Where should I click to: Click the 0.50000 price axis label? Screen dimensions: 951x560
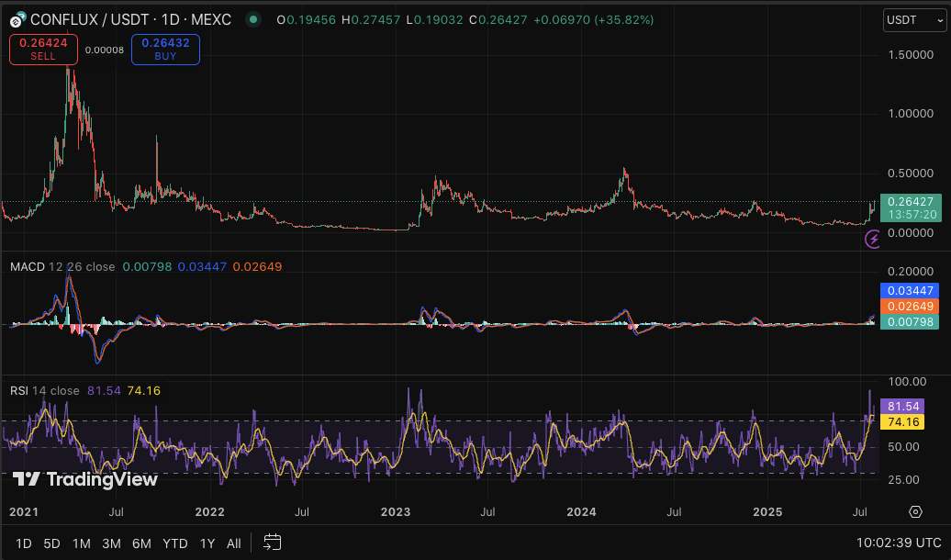point(911,174)
